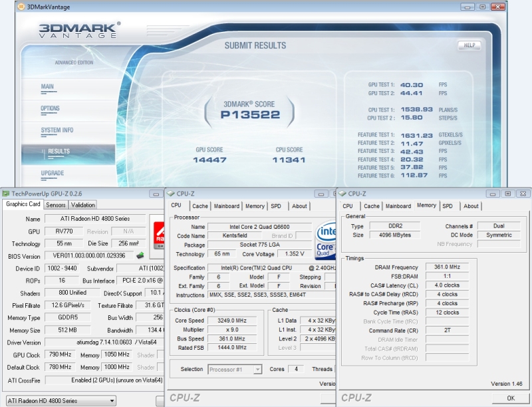Click the right CPU-Z window title icon
Image resolution: width=532 pixels, height=407 pixels.
pyautogui.click(x=342, y=194)
